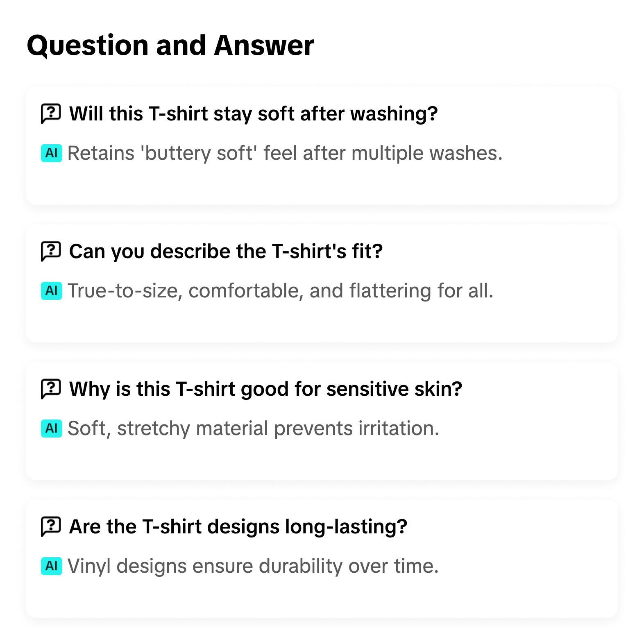This screenshot has height=644, width=644.
Task: Click the AI badge before 'Vinyl designs ensure durability'
Action: tap(52, 566)
